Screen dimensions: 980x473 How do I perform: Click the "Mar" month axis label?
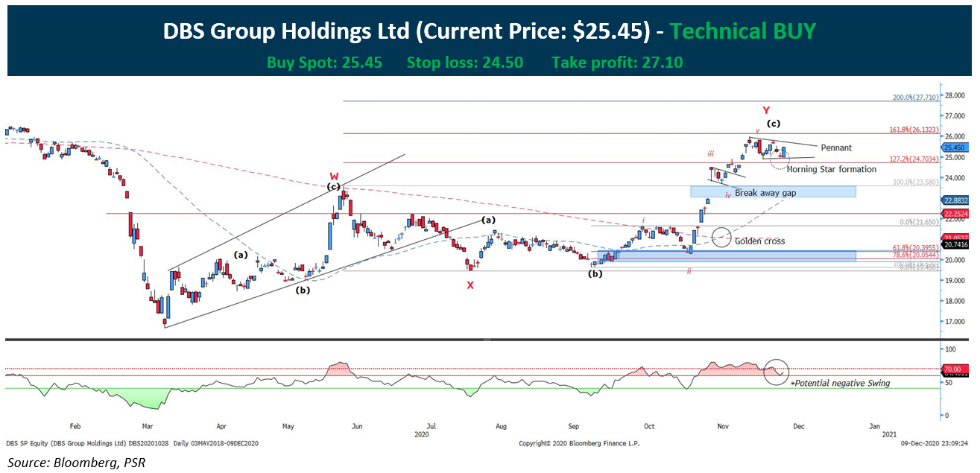coord(147,427)
